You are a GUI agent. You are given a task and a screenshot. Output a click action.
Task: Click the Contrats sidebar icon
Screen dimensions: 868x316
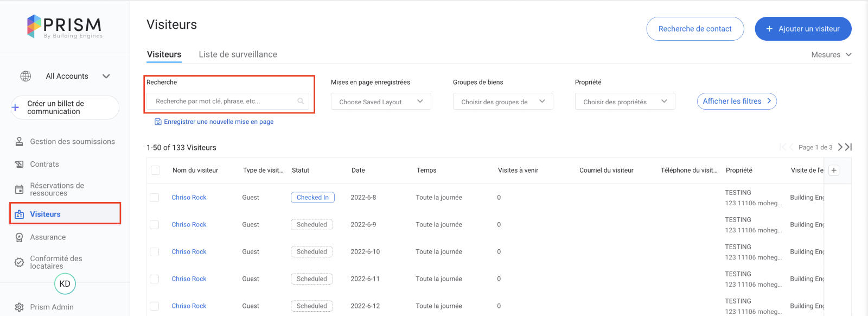tap(19, 165)
